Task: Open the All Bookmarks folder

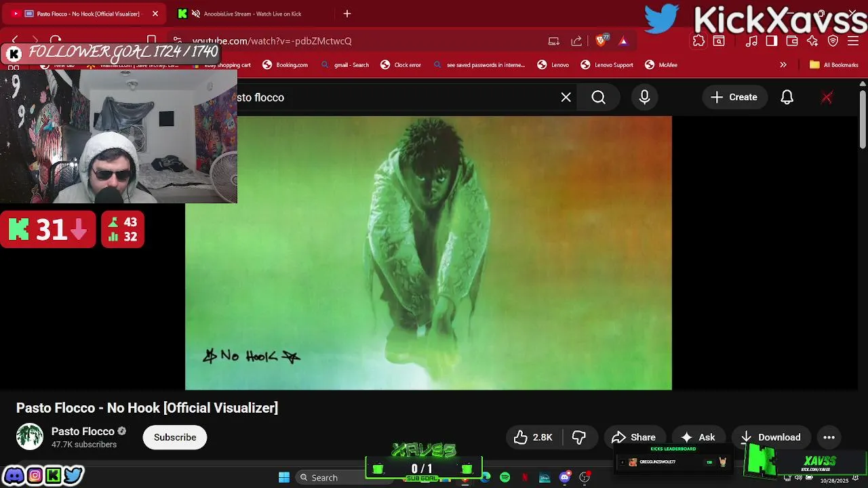Action: [833, 65]
